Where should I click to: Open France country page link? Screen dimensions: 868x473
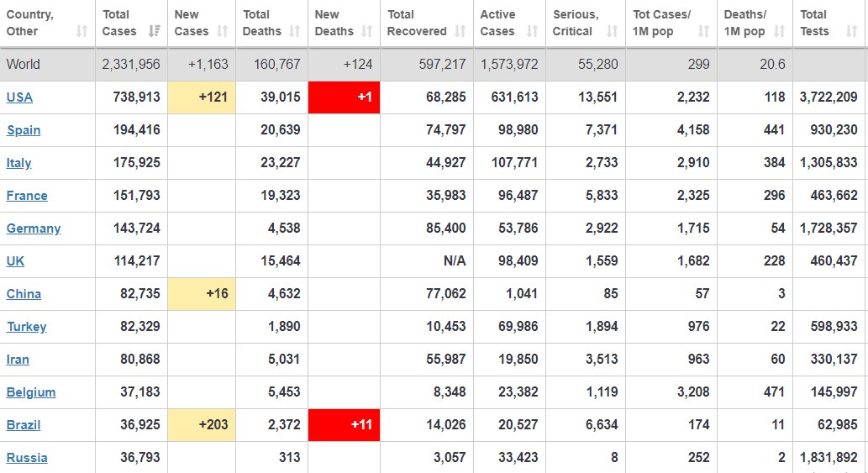point(27,195)
